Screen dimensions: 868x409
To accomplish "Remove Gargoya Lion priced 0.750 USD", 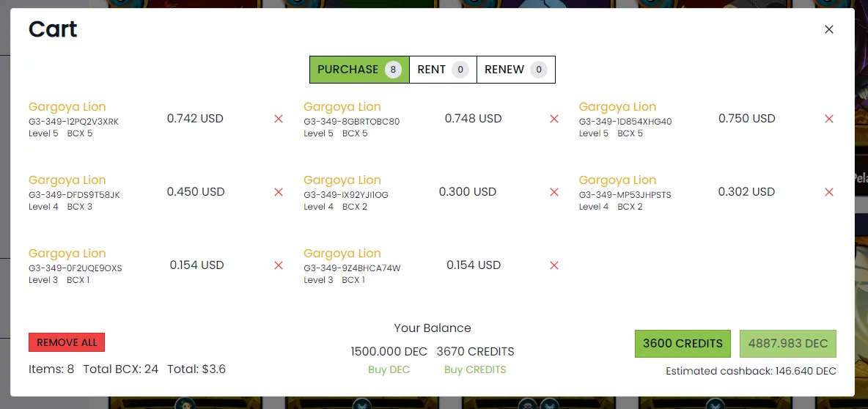I will 828,119.
